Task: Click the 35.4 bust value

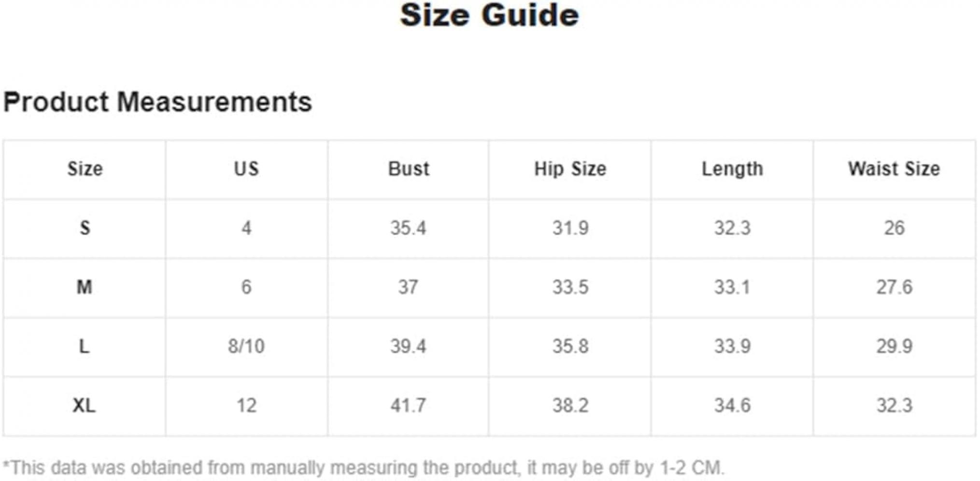Action: tap(409, 228)
